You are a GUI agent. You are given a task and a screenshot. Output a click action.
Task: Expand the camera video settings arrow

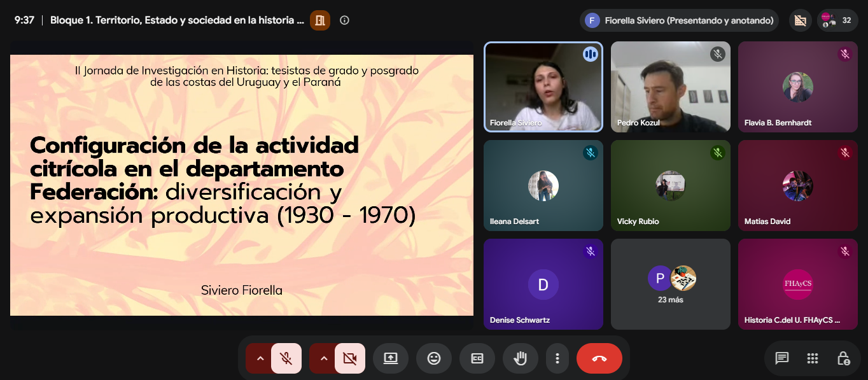[x=323, y=358]
